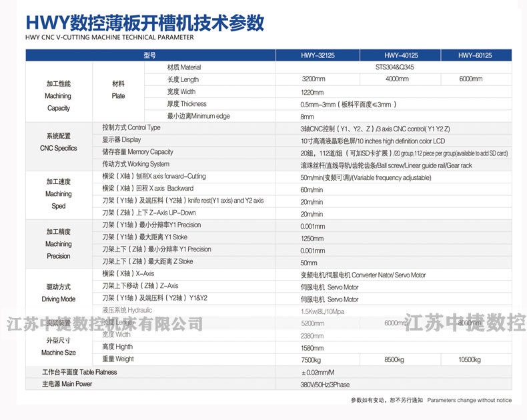Image resolution: width=527 pixels, height=420 pixels.
Task: Click the 10寸高清液晶彩色屏 display value
Action: [x=373, y=141]
